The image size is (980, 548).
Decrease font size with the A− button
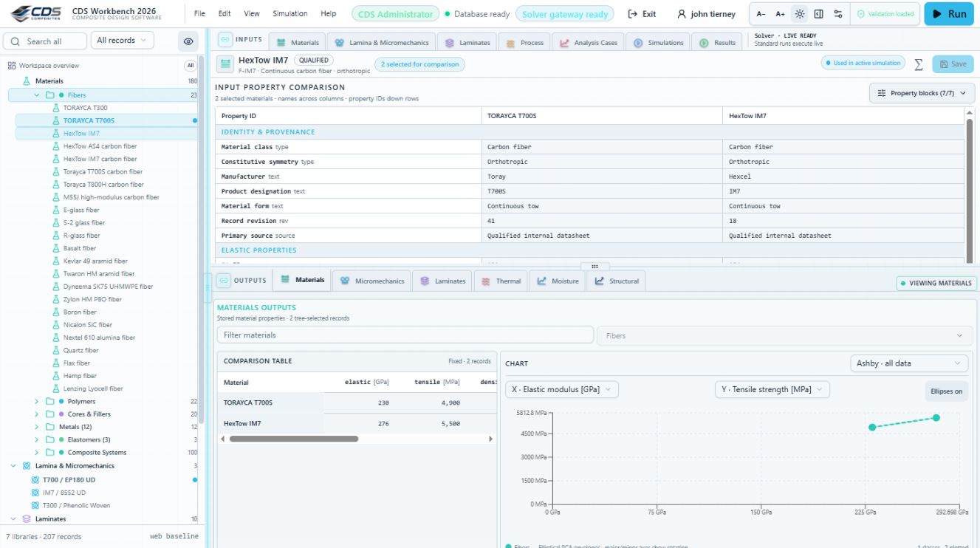coord(761,14)
